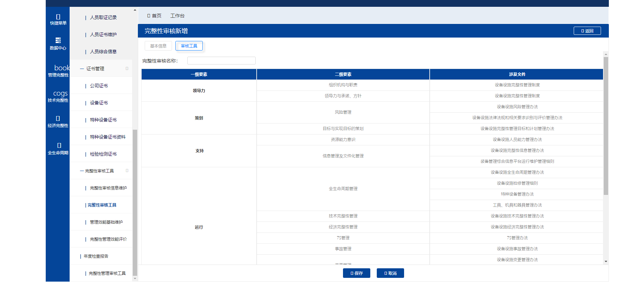Click the 目标与实现目标的策划 cell
Viewport: 644px width, 284px height.
[343, 129]
